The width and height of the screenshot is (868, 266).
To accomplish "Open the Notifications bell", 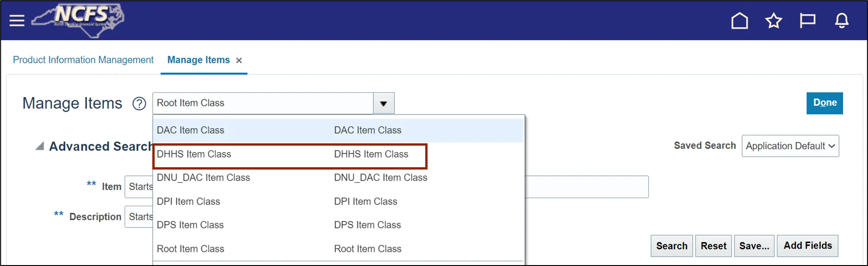I will [x=841, y=21].
